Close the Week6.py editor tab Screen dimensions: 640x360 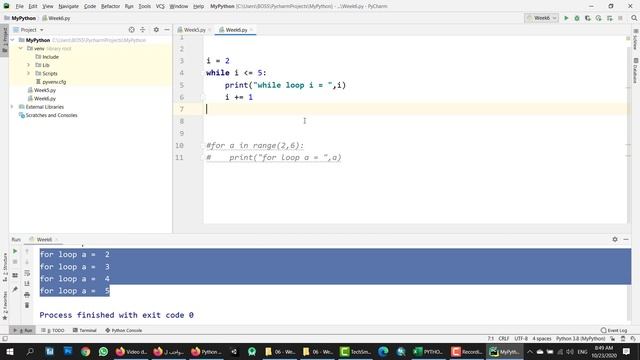[251, 30]
